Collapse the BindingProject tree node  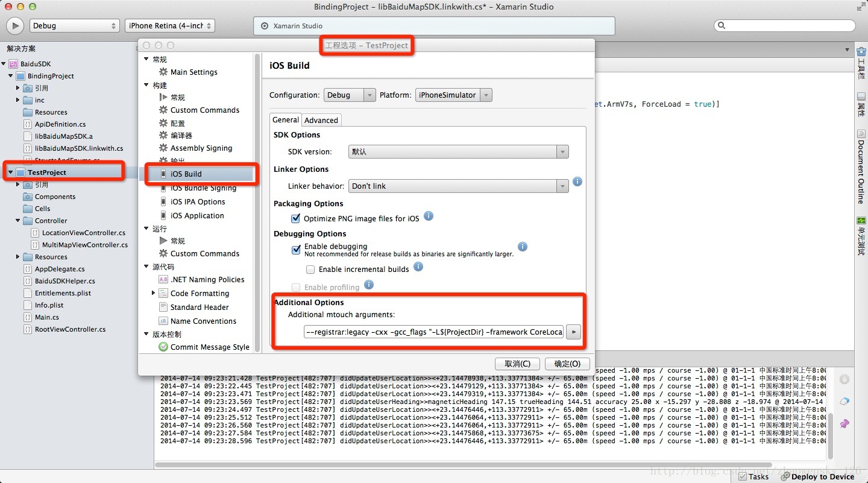11,76
